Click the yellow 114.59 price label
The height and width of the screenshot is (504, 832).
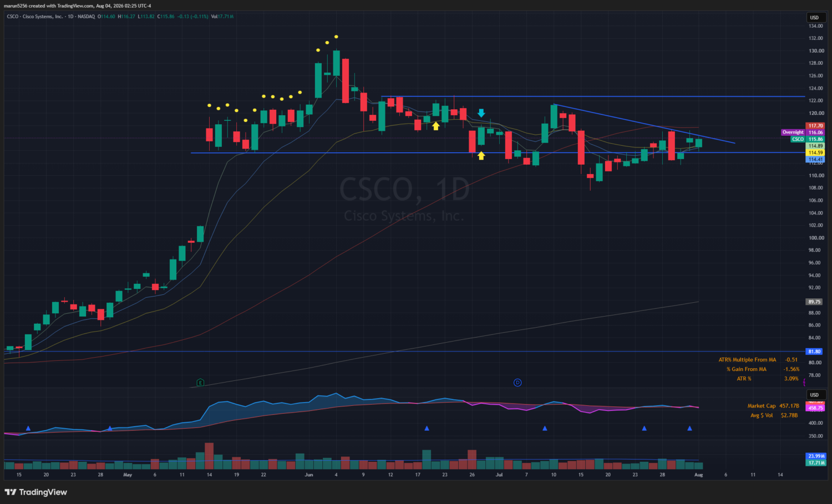pyautogui.click(x=815, y=152)
